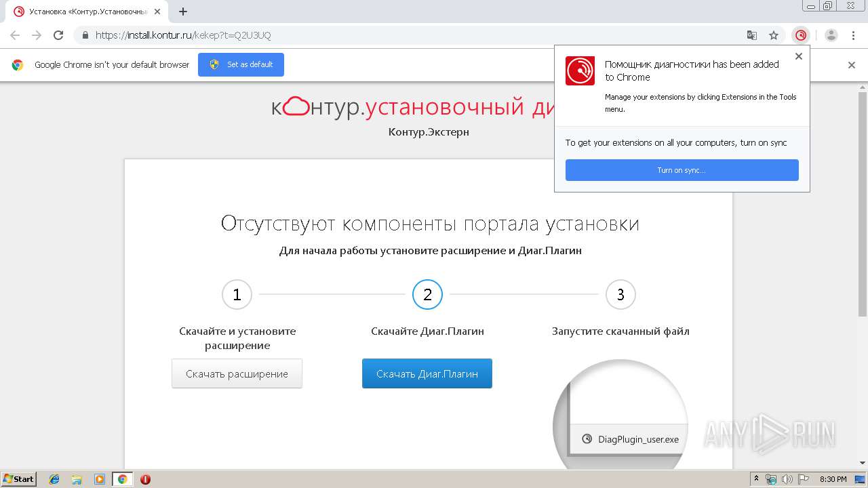
Task: Open the Chrome profile avatar
Action: click(x=831, y=35)
